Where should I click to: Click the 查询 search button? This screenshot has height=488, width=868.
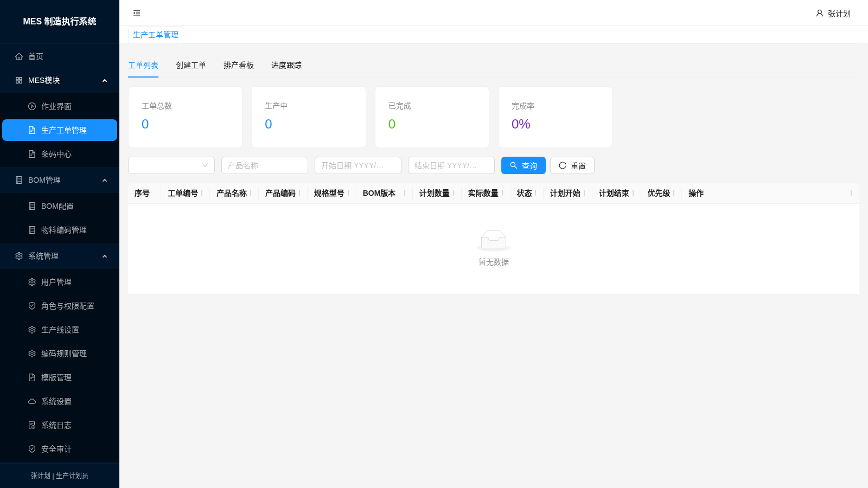click(x=524, y=165)
